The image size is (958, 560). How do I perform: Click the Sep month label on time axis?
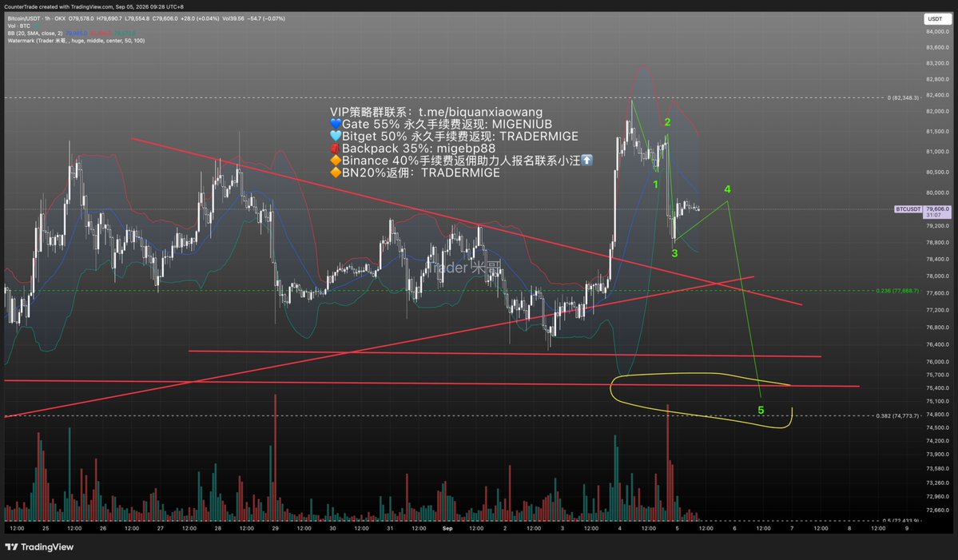(447, 528)
